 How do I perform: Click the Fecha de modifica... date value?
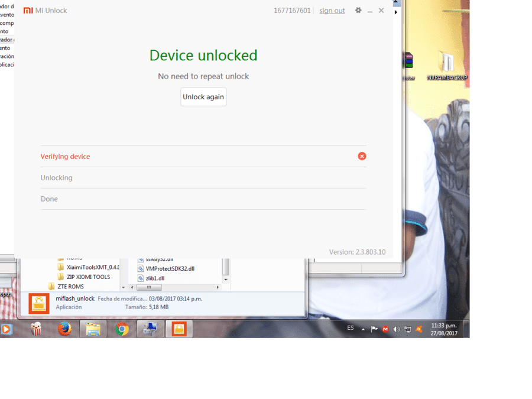[176, 299]
